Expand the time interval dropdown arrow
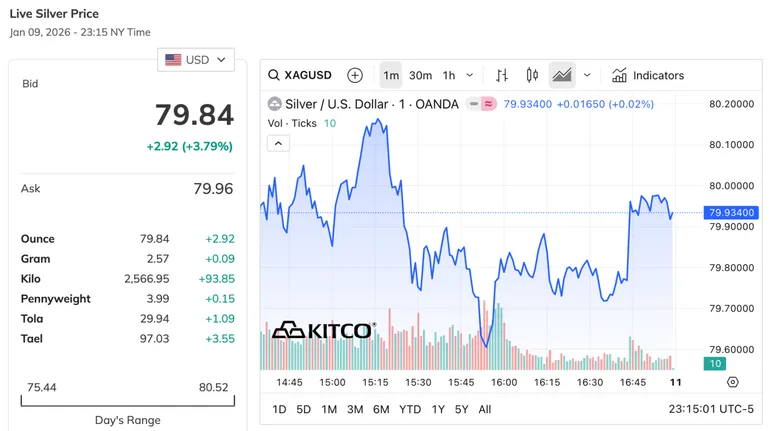Screen dimensions: 770x431 pos(472,75)
